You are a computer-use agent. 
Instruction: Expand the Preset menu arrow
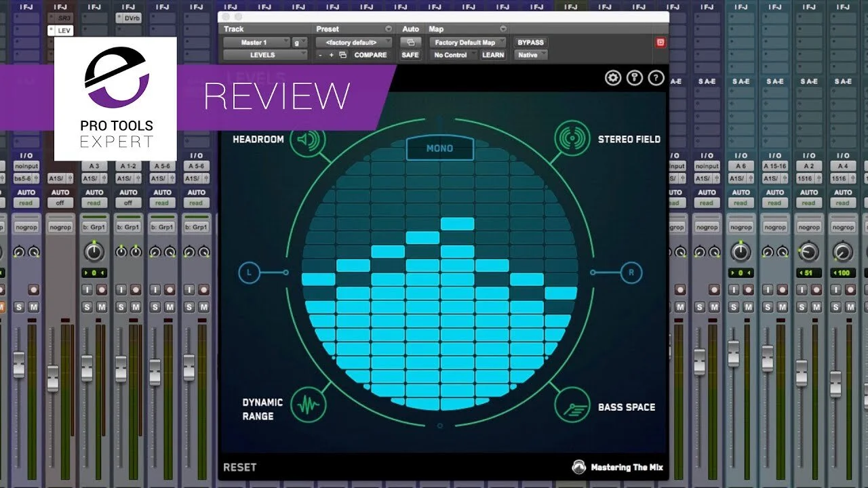pyautogui.click(x=389, y=29)
